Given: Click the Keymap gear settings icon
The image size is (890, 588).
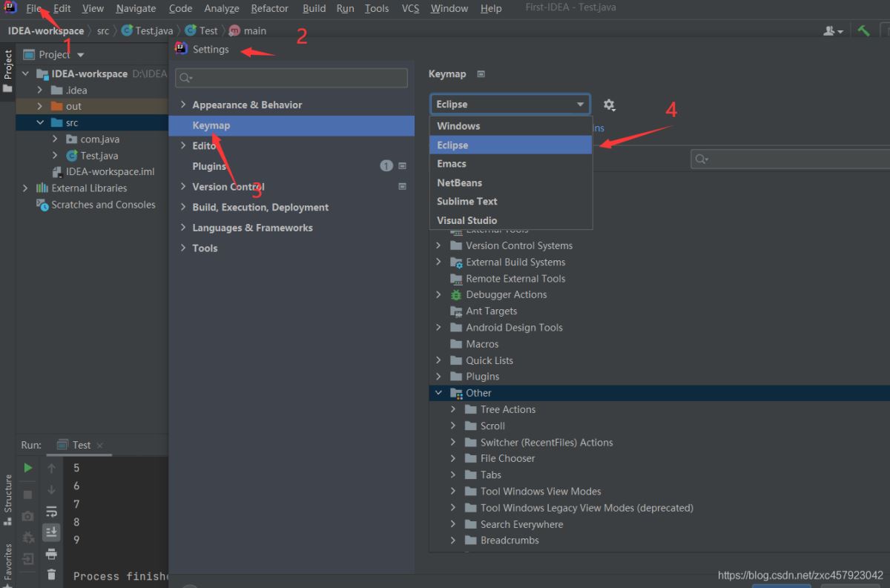Looking at the screenshot, I should (609, 105).
